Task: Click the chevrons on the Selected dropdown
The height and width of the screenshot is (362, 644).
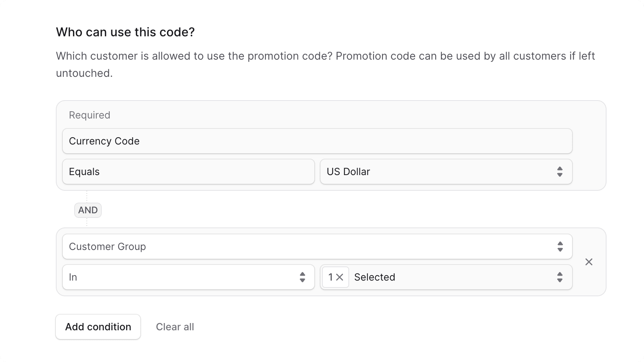Action: (559, 277)
